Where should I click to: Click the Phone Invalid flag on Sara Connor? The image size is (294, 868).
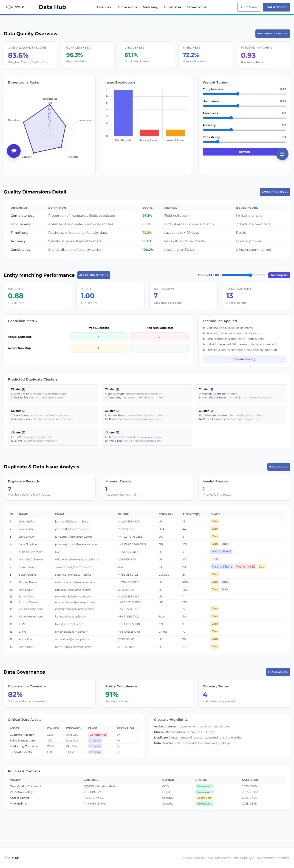[245, 567]
